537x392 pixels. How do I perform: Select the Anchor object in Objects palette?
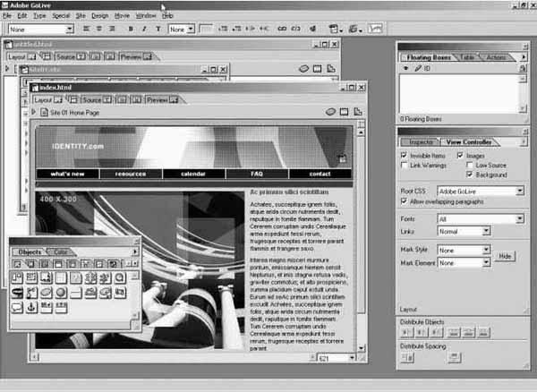(x=33, y=307)
